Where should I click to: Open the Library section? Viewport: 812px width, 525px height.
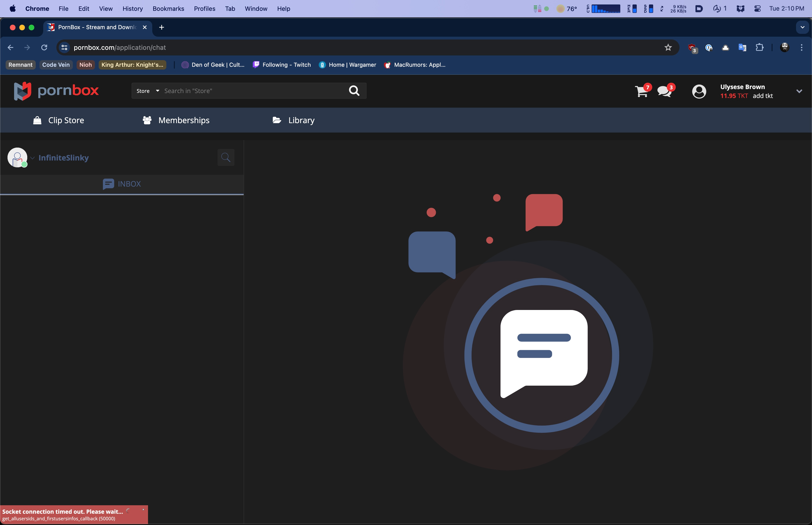(293, 120)
